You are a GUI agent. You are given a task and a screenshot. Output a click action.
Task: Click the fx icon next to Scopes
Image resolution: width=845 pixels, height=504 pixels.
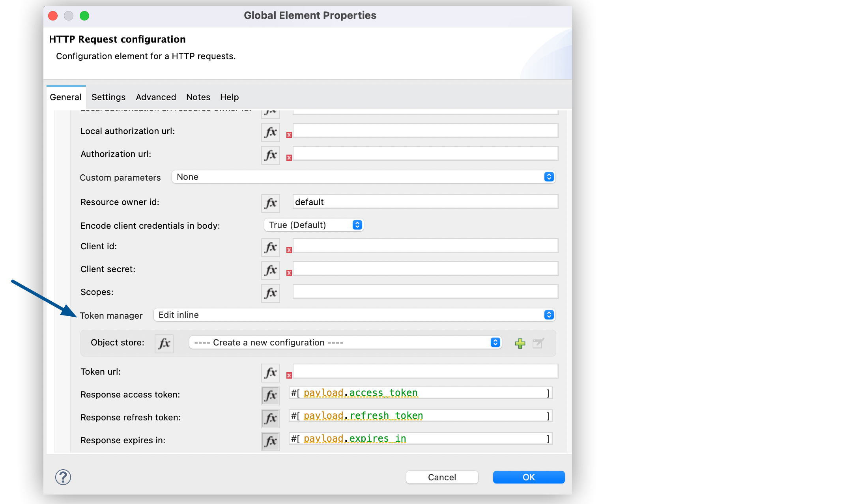coord(271,292)
